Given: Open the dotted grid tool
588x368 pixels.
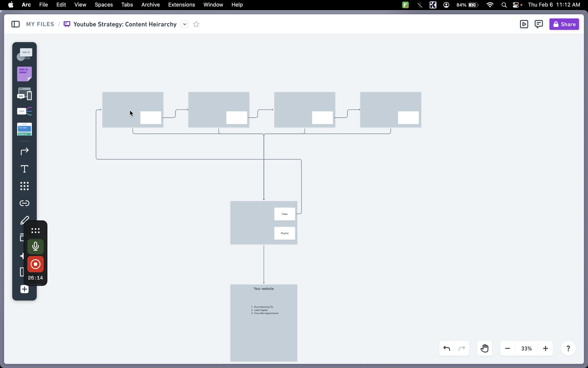Looking at the screenshot, I should pyautogui.click(x=24, y=186).
